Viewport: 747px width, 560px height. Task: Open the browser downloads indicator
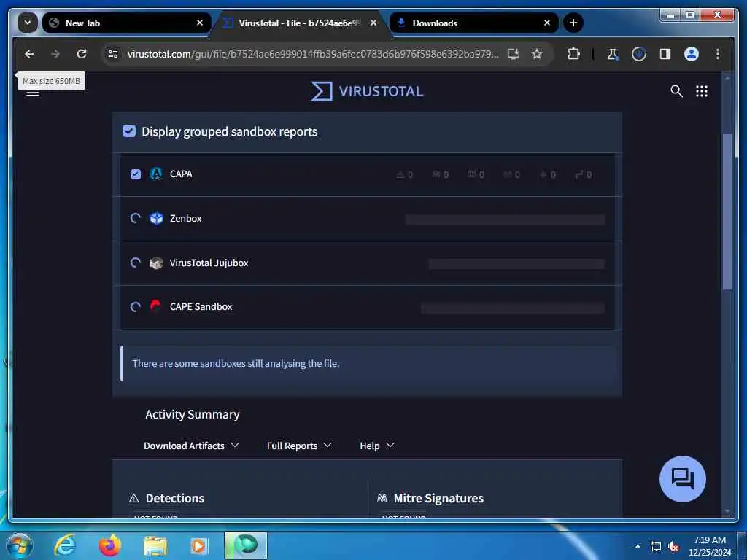[639, 54]
